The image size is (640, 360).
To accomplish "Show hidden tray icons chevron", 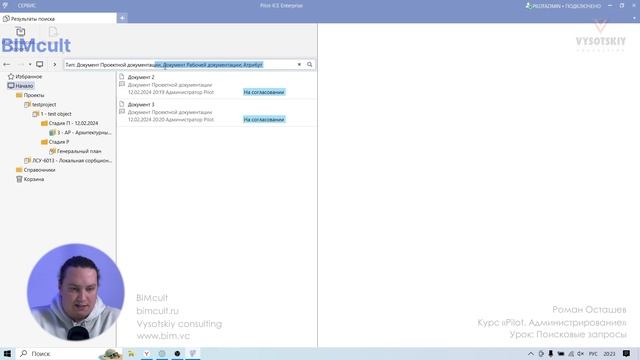I will pos(531,354).
